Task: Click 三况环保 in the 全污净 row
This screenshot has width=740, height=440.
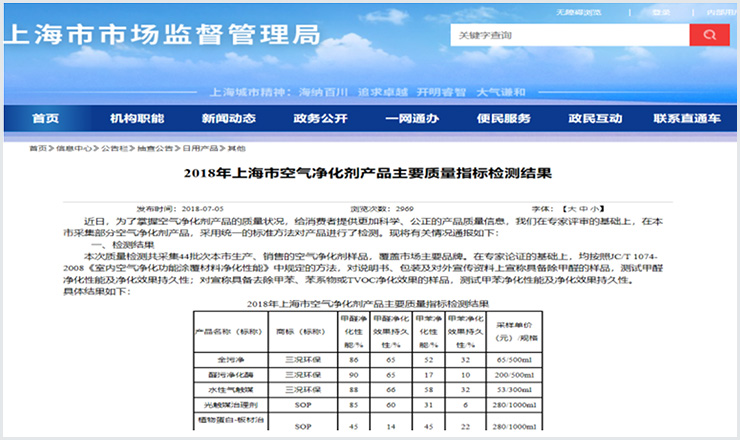Action: [x=303, y=360]
